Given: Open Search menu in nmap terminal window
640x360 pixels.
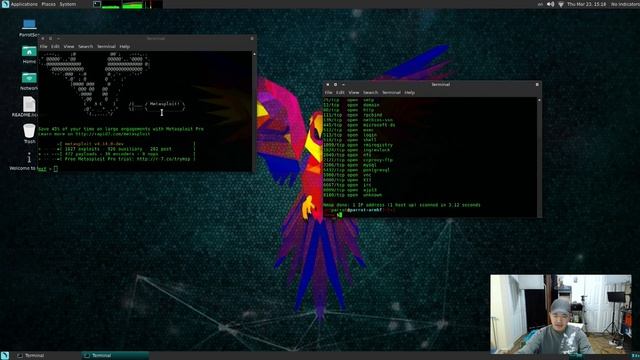Looking at the screenshot, I should pyautogui.click(x=370, y=93).
